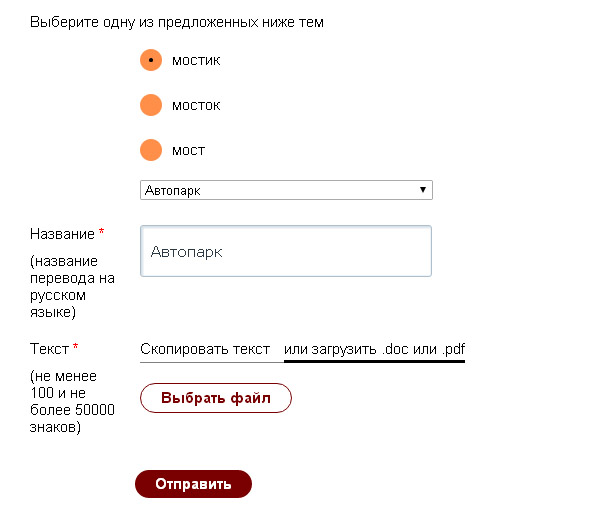Click the red asterisk beside Название

(x=101, y=233)
